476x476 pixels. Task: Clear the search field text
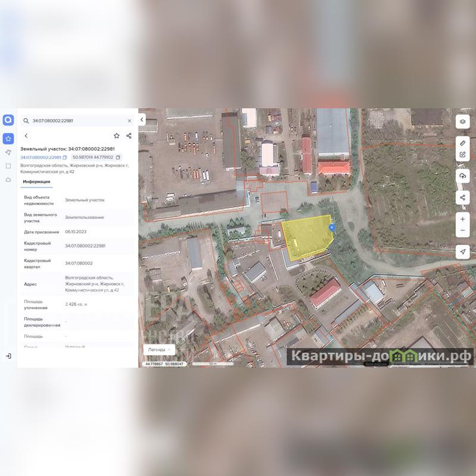click(129, 121)
